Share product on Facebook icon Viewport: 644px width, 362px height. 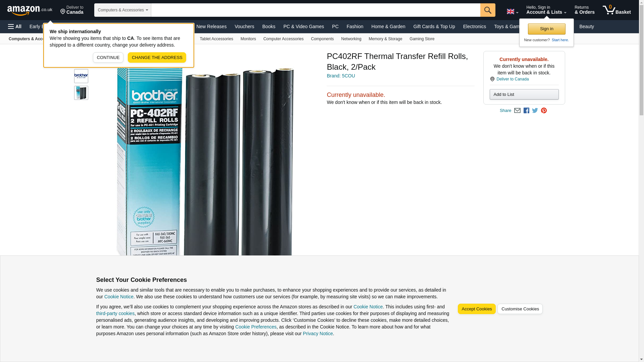click(526, 111)
